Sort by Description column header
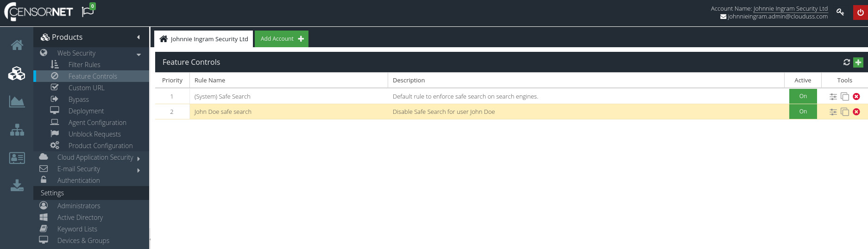The height and width of the screenshot is (249, 868). [x=586, y=80]
